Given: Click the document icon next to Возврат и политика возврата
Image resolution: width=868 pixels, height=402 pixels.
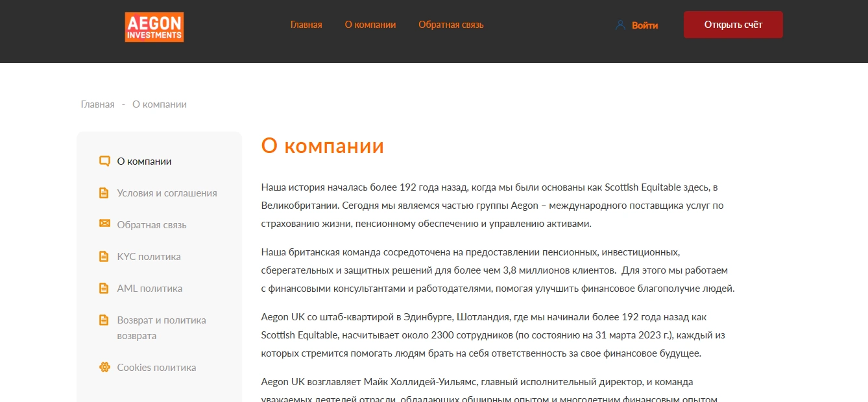Looking at the screenshot, I should coord(104,320).
